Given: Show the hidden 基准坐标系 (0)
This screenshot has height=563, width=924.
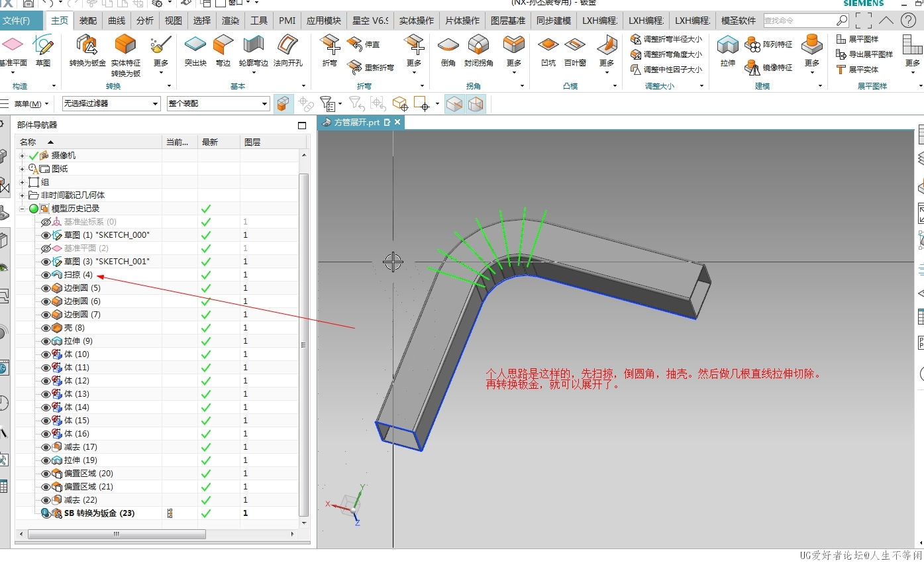Looking at the screenshot, I should coord(46,222).
